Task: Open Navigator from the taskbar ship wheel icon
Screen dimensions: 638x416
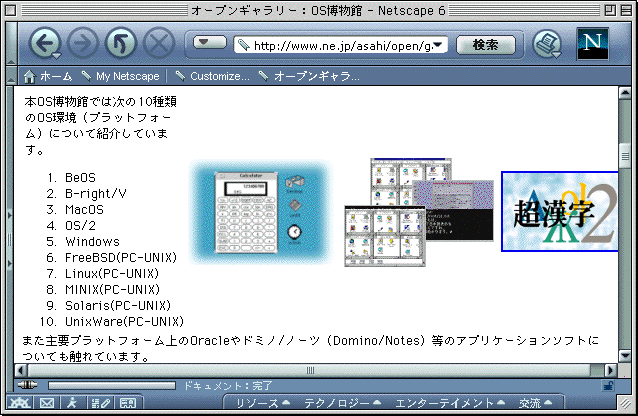Action: 20,403
